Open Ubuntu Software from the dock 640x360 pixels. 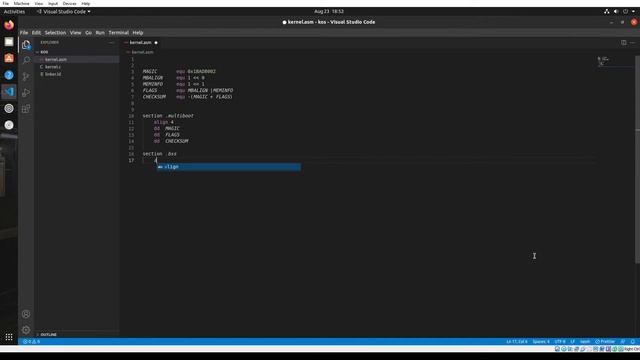(x=9, y=58)
